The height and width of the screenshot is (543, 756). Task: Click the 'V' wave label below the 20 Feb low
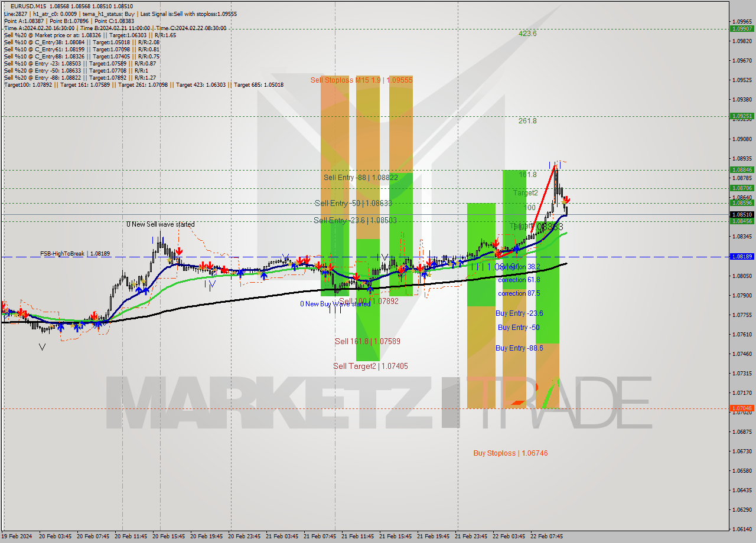point(42,347)
